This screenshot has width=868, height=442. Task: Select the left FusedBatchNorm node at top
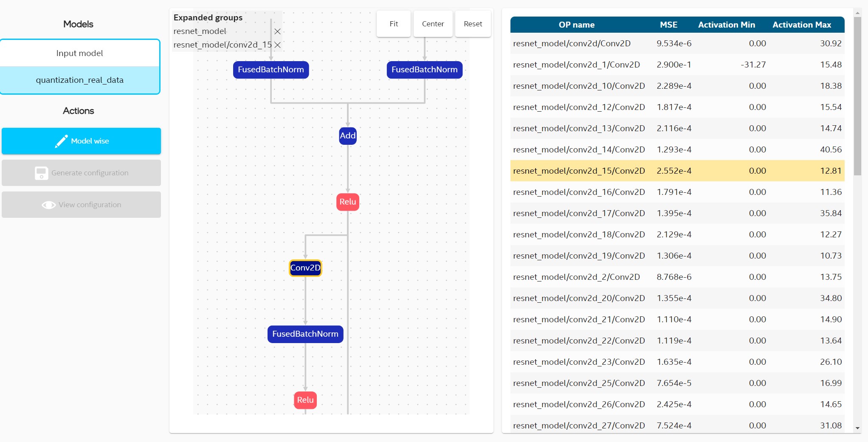(271, 70)
